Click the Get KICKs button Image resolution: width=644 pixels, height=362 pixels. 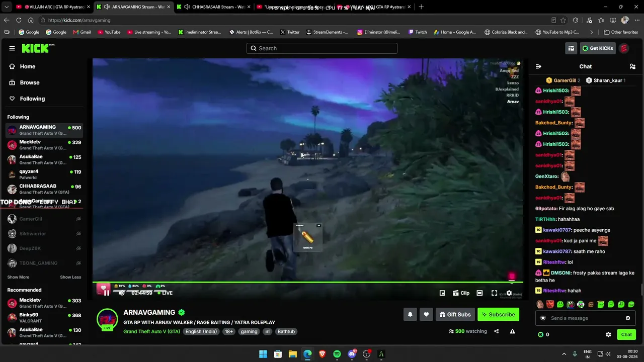[x=598, y=48]
